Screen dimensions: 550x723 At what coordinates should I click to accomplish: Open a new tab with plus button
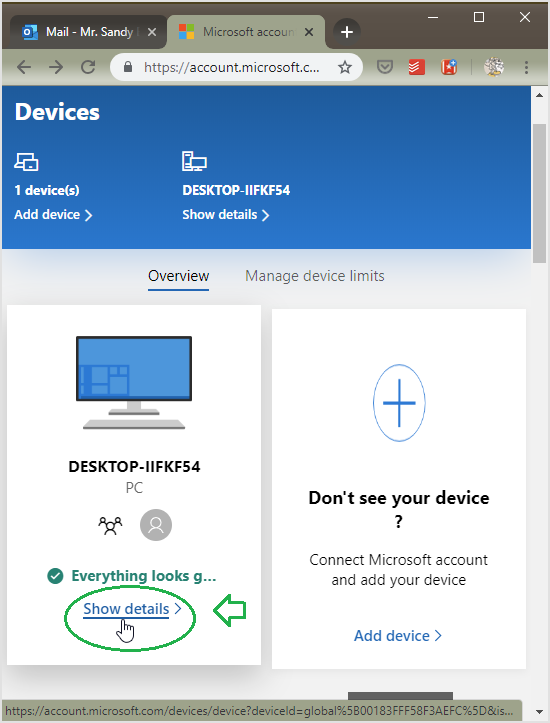[x=347, y=32]
